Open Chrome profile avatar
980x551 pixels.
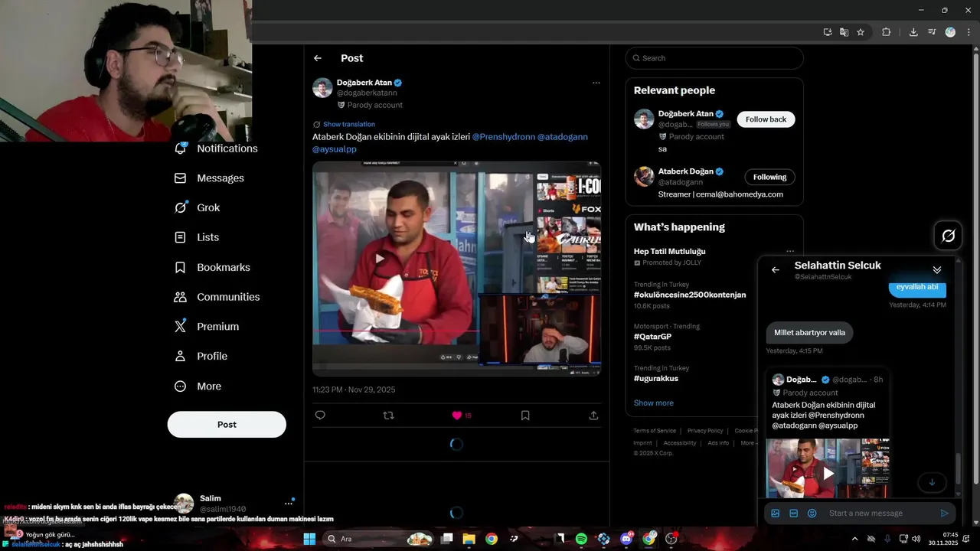point(950,32)
